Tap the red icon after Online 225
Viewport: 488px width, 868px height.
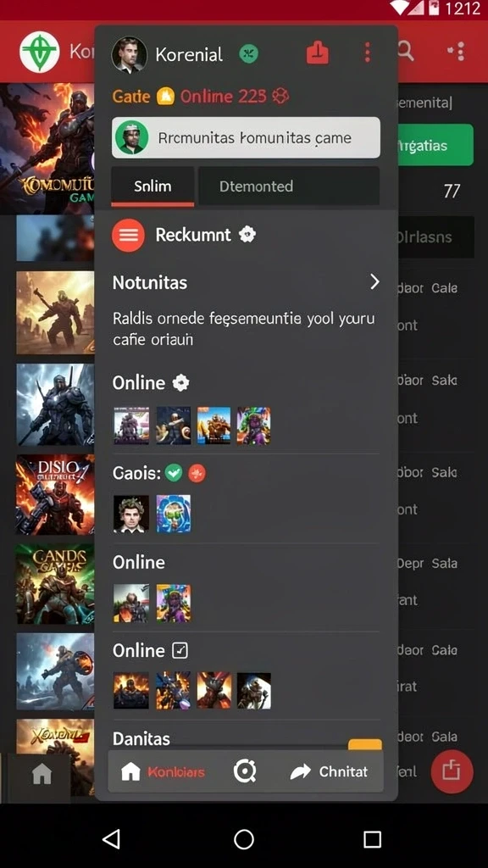(x=280, y=97)
